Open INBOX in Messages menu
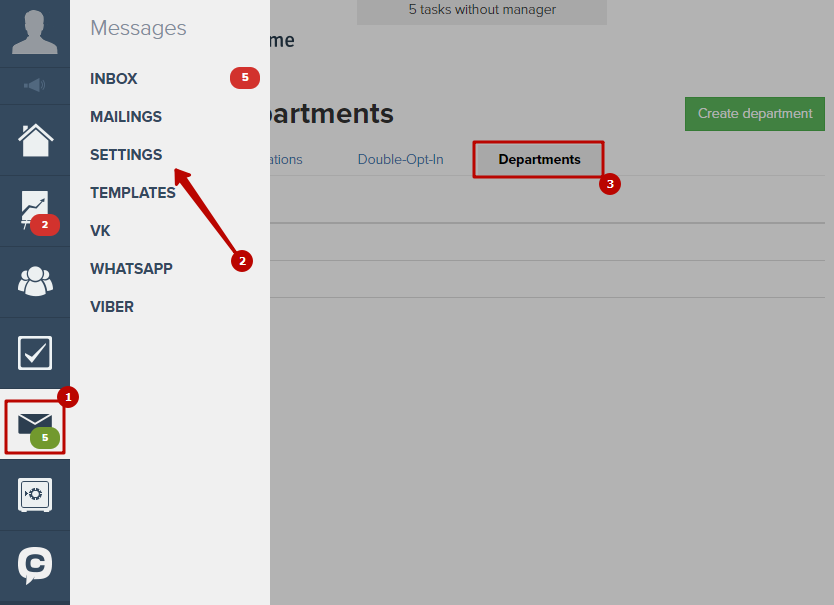834x605 pixels. click(114, 79)
